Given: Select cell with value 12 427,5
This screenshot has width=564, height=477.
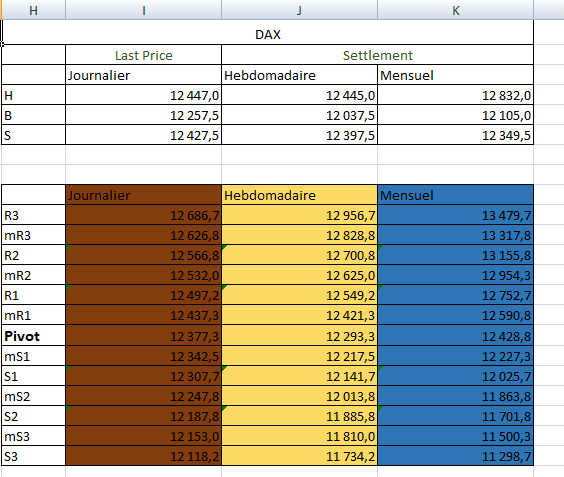Looking at the screenshot, I should [144, 135].
